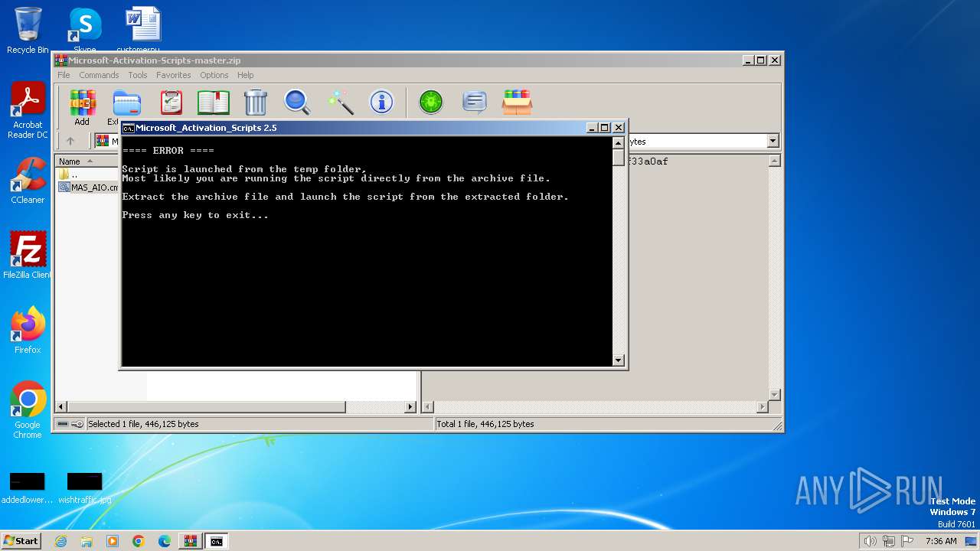Open the Start menu
The width and height of the screenshot is (980, 551).
point(21,541)
